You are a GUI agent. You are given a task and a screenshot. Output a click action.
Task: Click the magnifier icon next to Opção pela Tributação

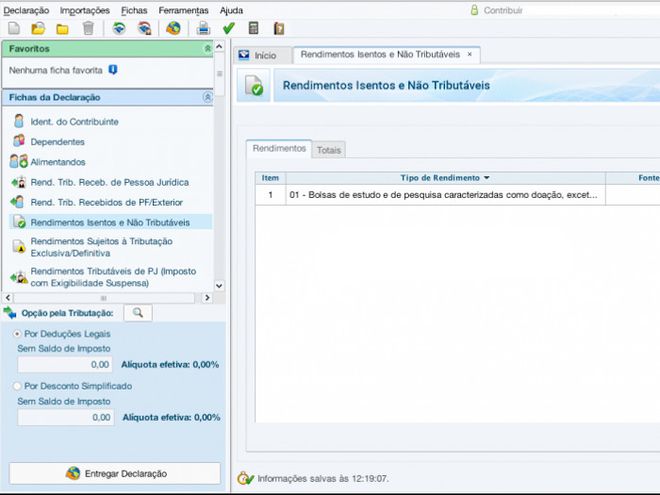(138, 313)
